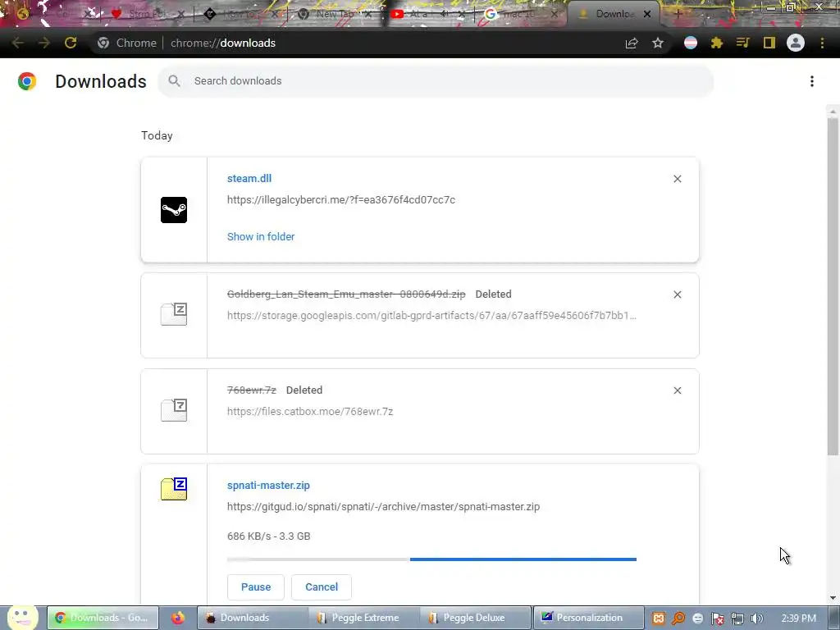Click the site info Chrome chip in address bar
This screenshot has width=840, height=630.
(128, 43)
